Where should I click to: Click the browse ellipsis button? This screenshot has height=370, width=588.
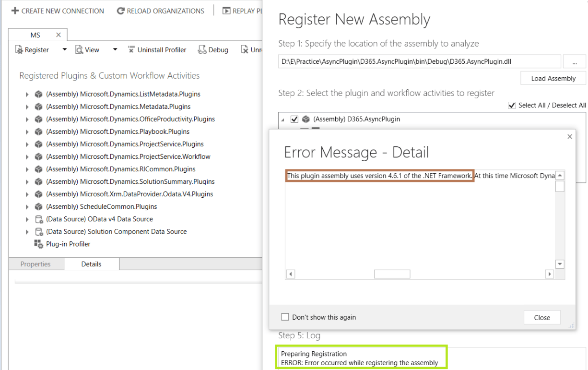(x=575, y=61)
